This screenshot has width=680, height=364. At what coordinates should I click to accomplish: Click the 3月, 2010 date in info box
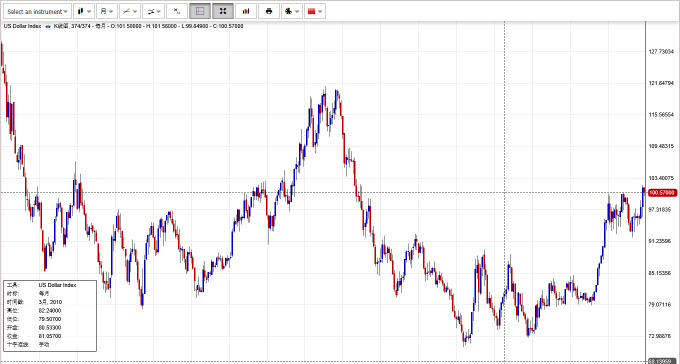(50, 302)
